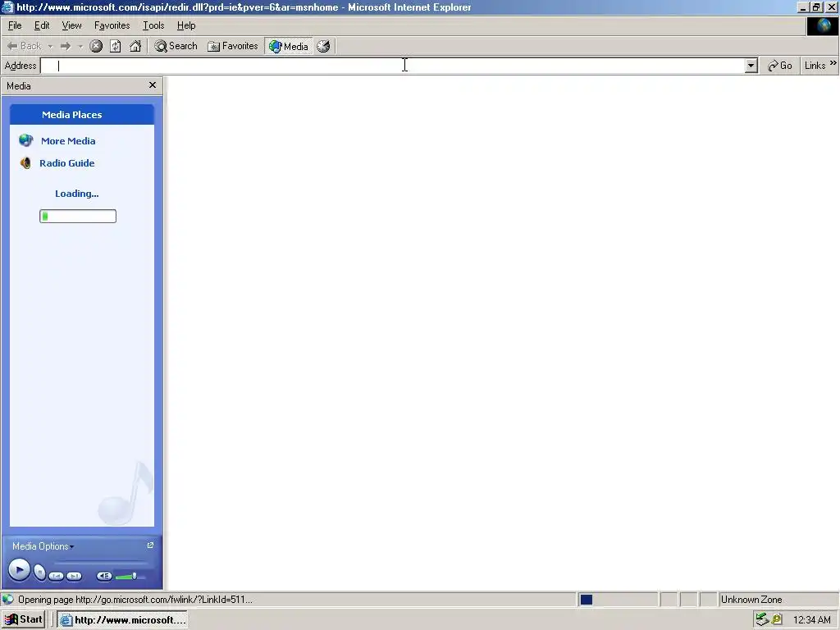Click the status bar blue progress block
The image size is (840, 630).
pos(587,600)
